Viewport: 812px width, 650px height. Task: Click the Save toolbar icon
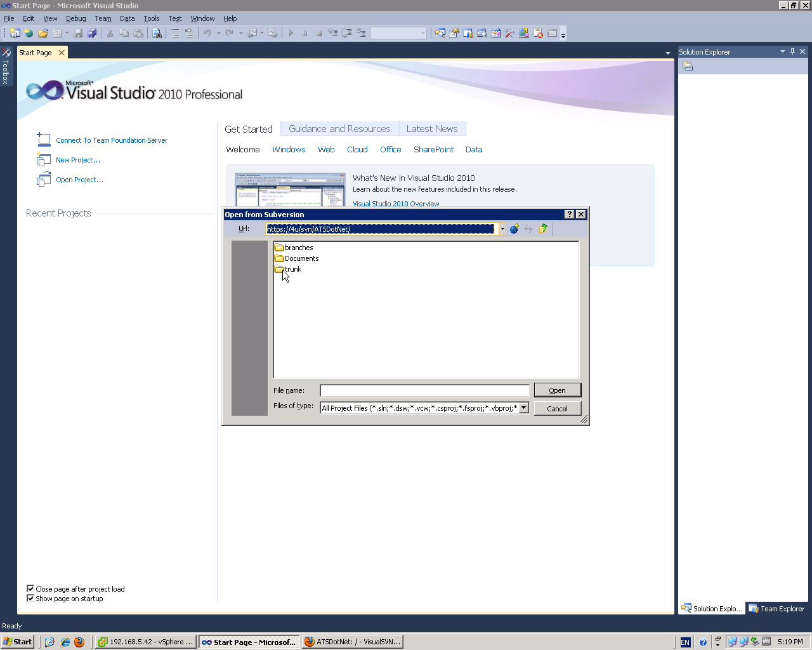78,33
